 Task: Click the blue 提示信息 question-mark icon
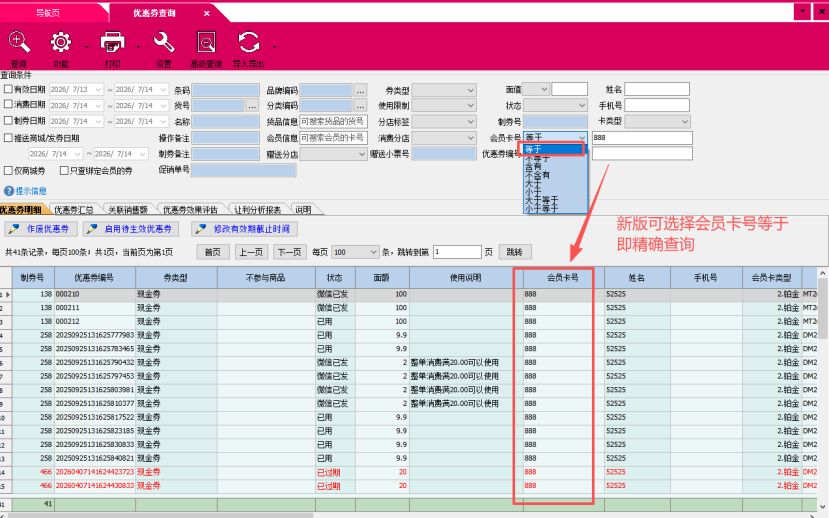click(x=8, y=191)
